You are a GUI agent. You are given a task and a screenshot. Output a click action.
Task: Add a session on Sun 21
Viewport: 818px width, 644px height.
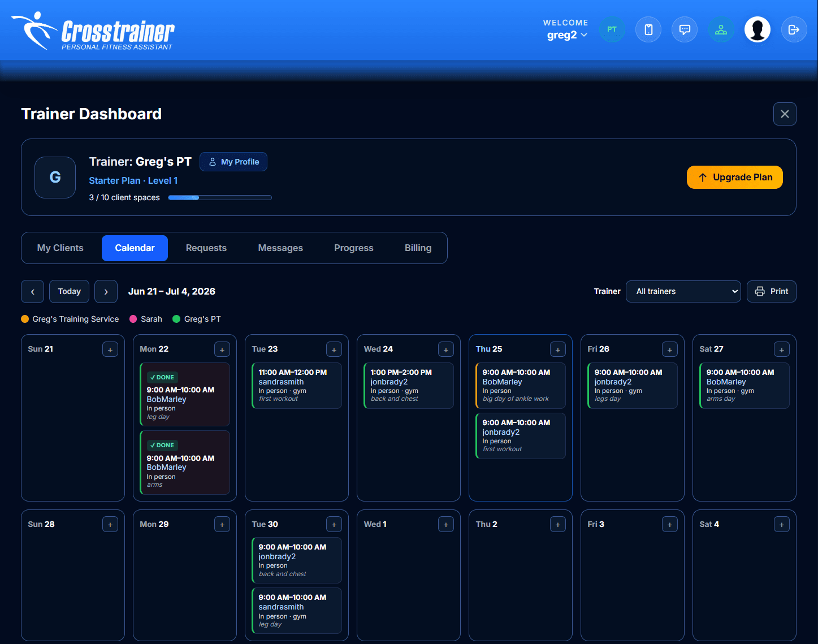click(x=110, y=349)
